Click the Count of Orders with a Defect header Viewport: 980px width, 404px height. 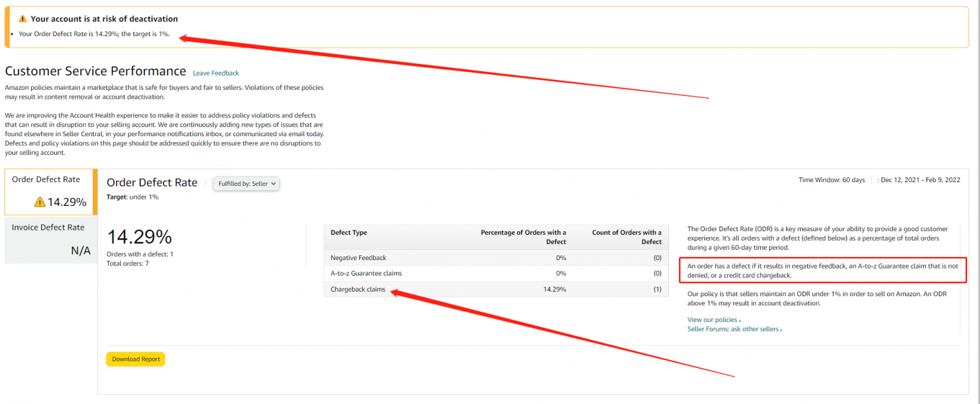(627, 237)
